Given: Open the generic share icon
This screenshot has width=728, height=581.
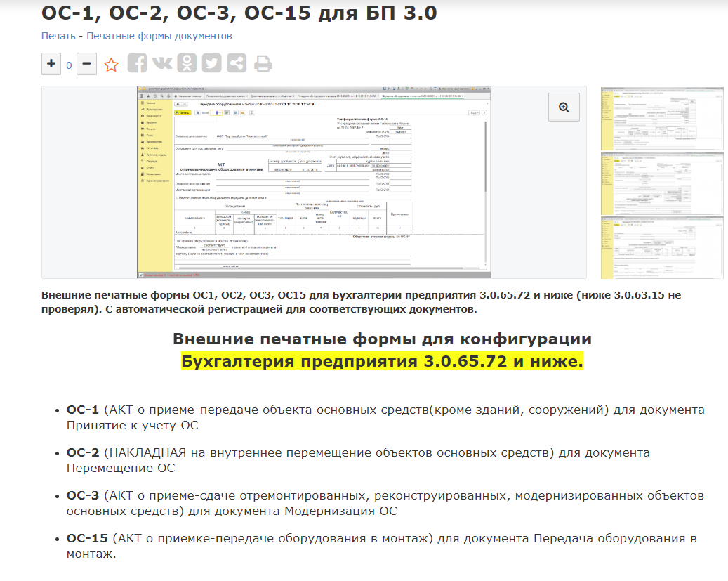Looking at the screenshot, I should (237, 63).
